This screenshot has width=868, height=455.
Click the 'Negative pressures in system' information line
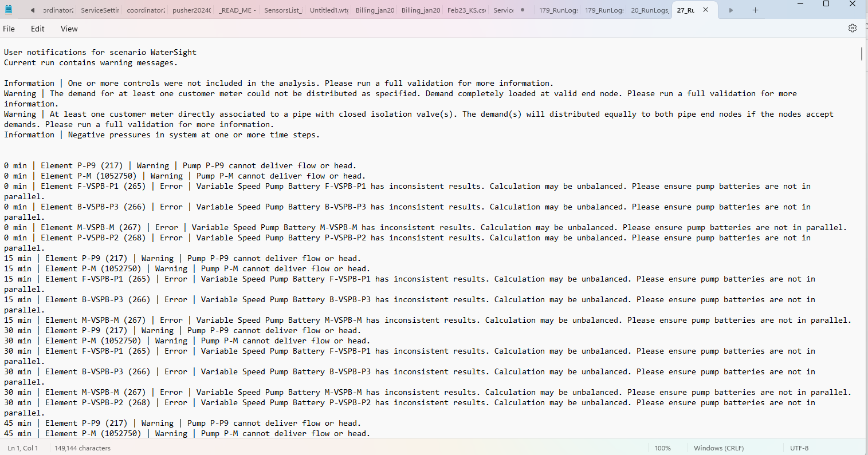point(162,134)
